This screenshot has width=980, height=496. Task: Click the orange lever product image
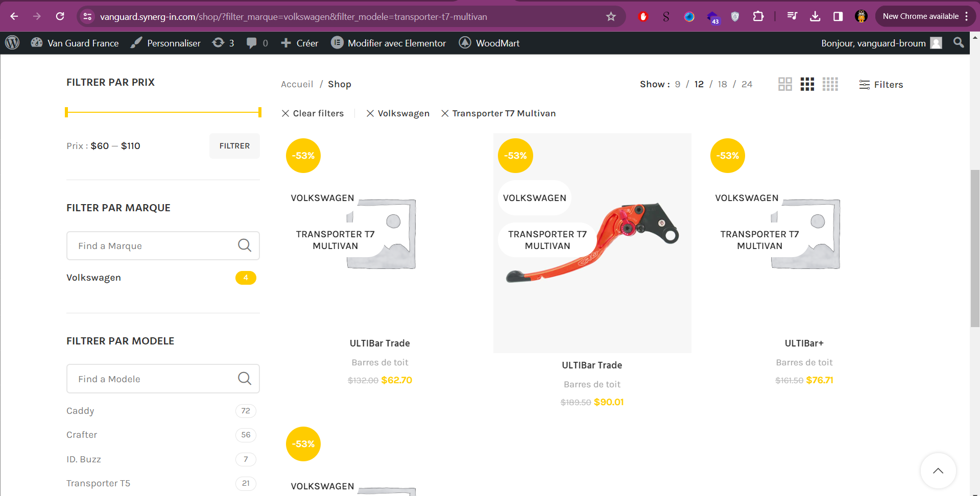click(x=592, y=243)
